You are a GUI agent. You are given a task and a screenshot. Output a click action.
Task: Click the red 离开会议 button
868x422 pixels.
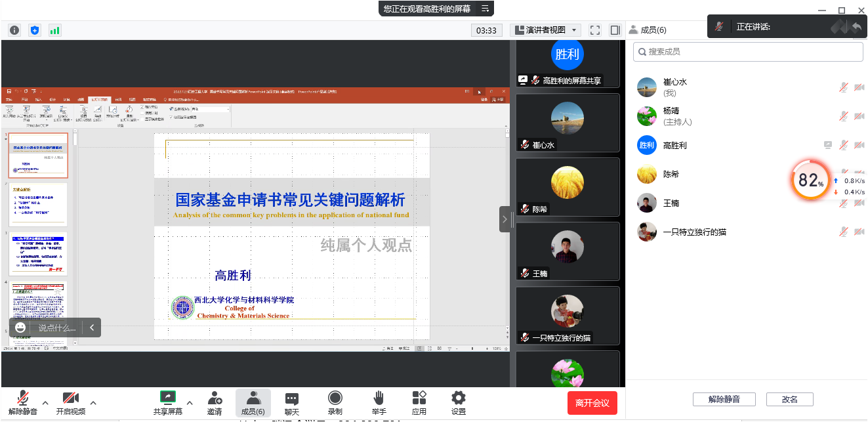click(x=592, y=403)
